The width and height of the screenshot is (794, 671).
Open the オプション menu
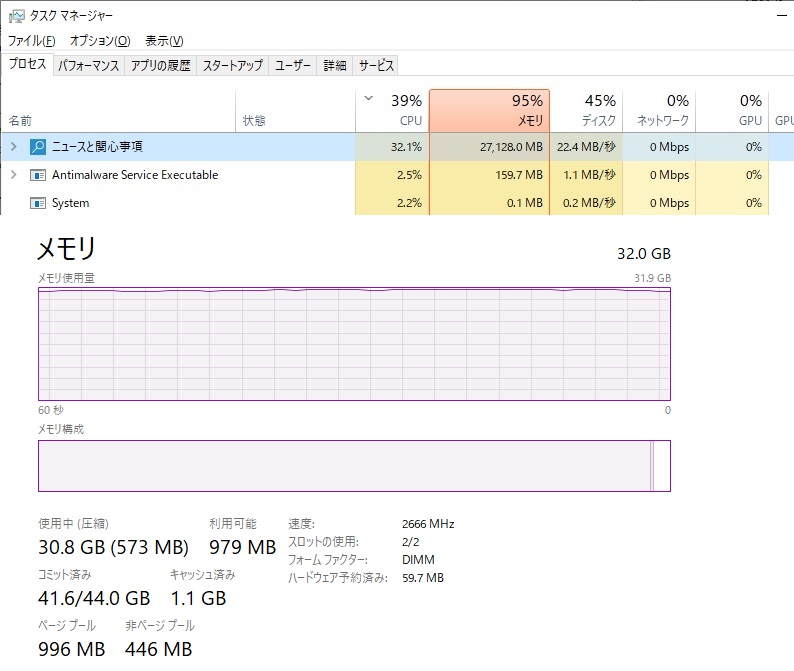click(99, 41)
